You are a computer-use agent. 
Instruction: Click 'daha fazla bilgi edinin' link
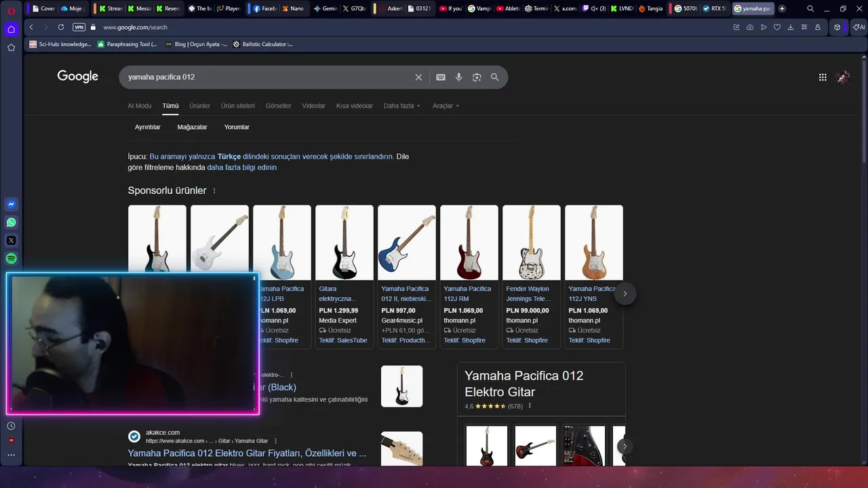click(241, 167)
